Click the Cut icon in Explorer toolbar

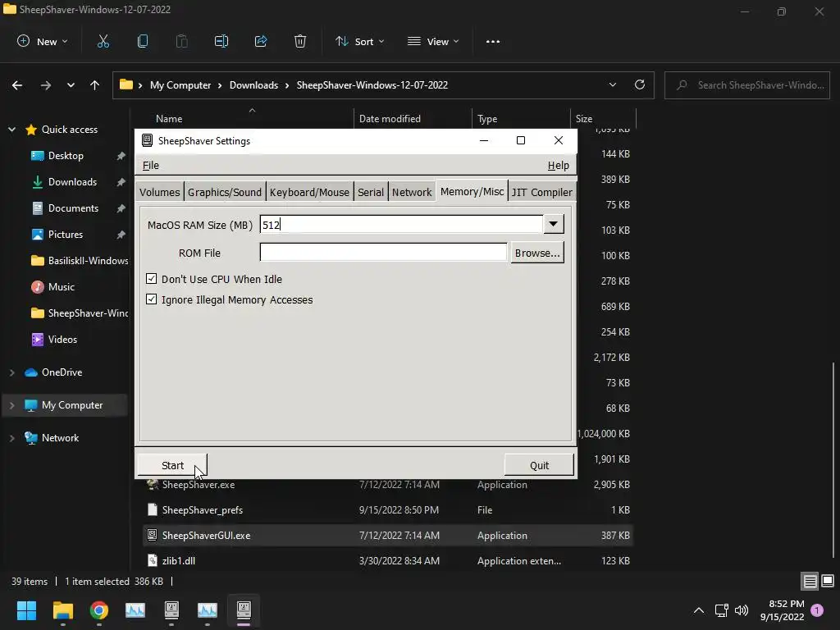(x=103, y=41)
